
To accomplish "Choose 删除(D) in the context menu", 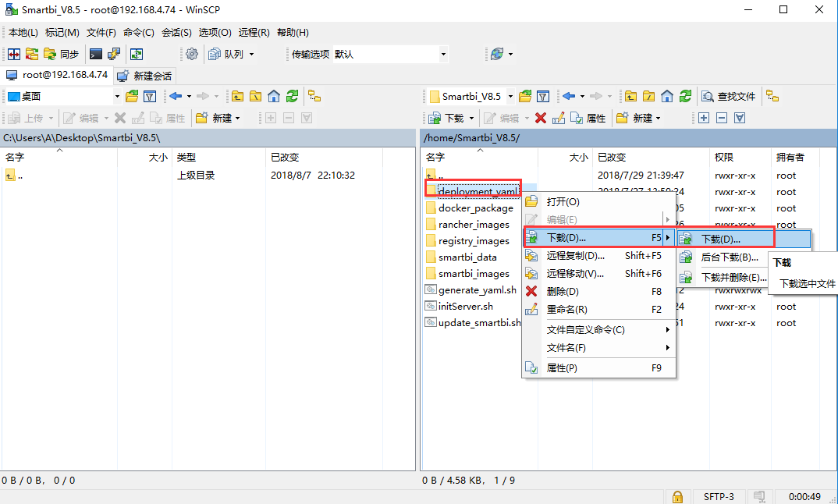I will (598, 292).
